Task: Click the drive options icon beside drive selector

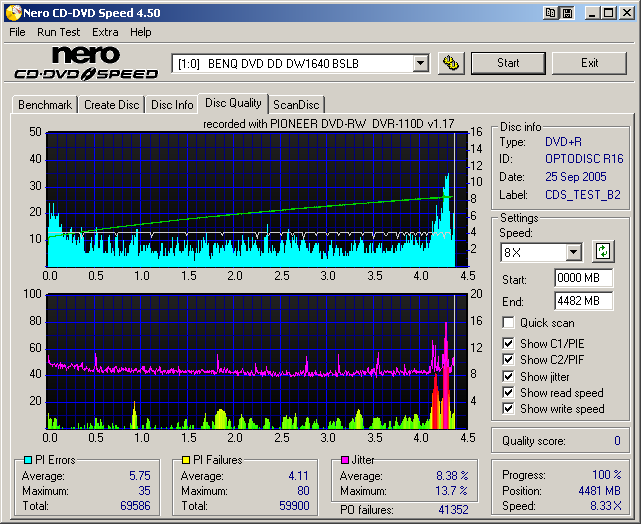Action: [451, 63]
